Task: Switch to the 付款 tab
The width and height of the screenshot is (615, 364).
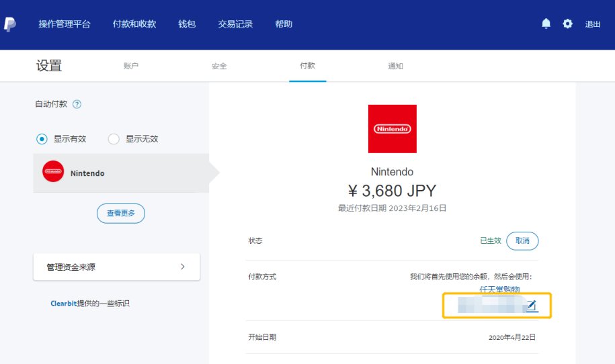Action: [x=308, y=66]
